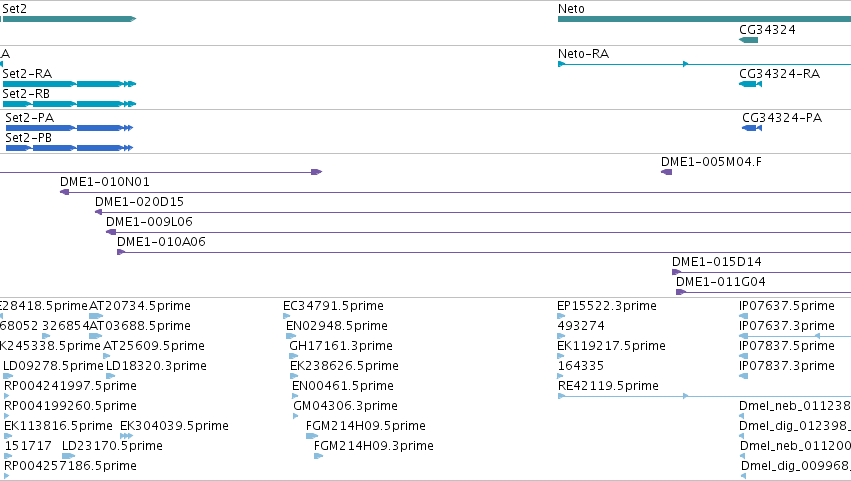Select the CG34324 gene arrow glyph
The height and width of the screenshot is (481, 851).
[748, 40]
